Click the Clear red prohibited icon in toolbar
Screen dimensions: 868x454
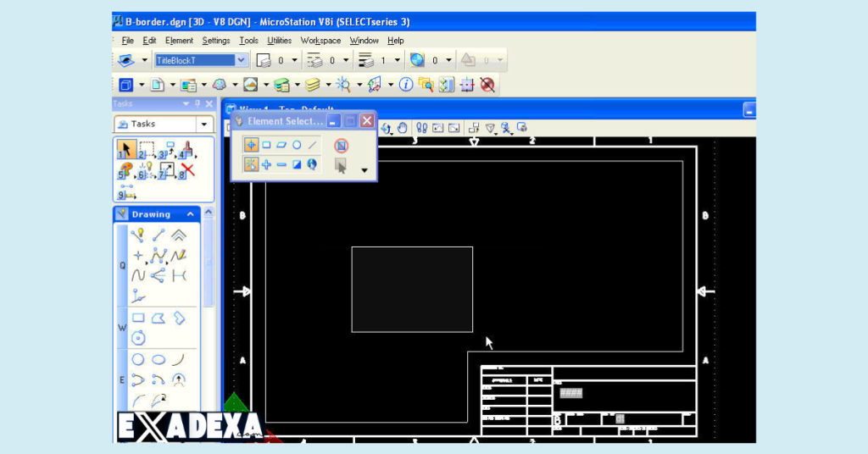pos(487,85)
